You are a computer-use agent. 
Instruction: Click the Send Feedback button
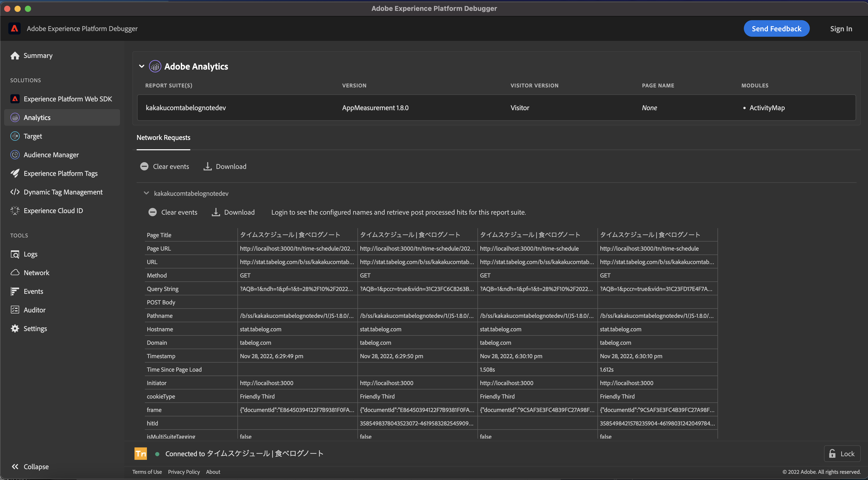776,28
